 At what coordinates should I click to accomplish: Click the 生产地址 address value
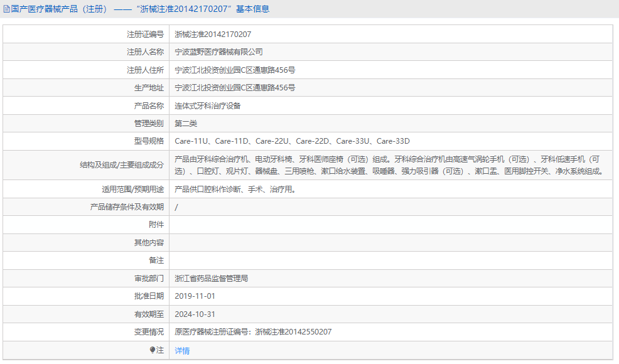click(x=235, y=88)
